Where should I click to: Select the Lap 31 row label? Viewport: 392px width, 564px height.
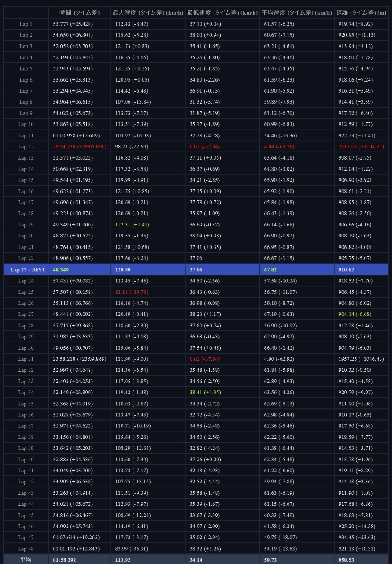(x=26, y=359)
